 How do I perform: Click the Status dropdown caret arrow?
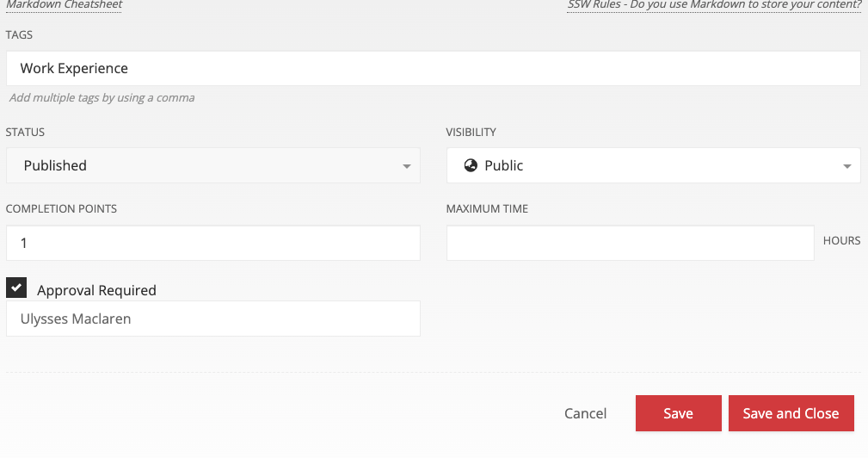[x=407, y=166]
